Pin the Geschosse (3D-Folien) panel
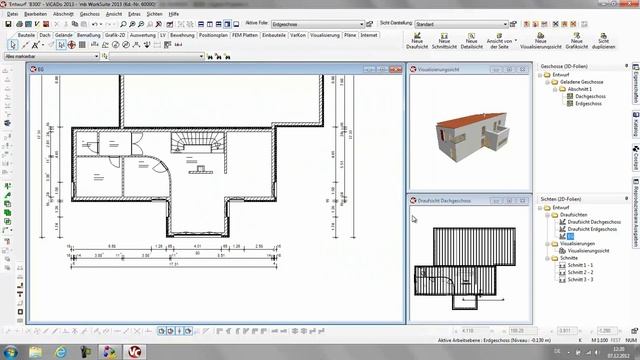This screenshot has width=640, height=360. point(627,66)
